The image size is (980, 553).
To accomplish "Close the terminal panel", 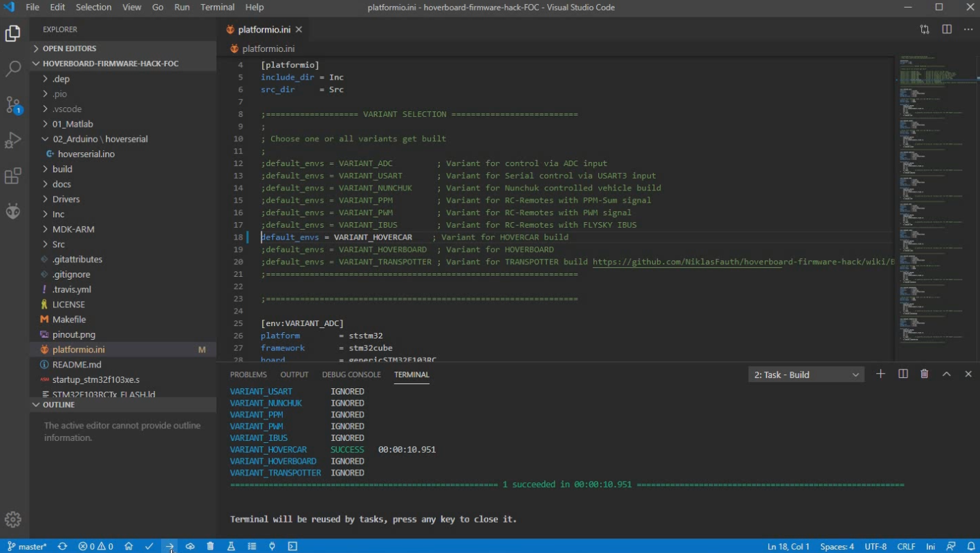I will point(968,374).
